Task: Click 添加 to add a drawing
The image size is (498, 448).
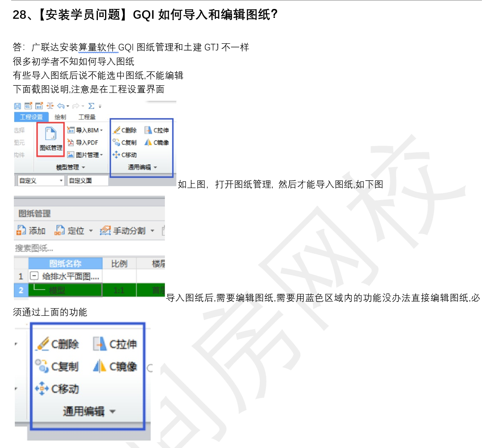Action: [x=31, y=230]
